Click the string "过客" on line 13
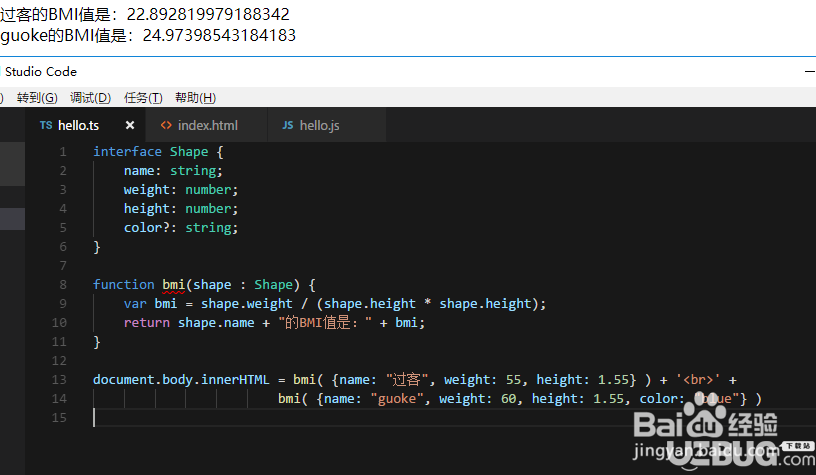The width and height of the screenshot is (816, 475). pos(407,380)
